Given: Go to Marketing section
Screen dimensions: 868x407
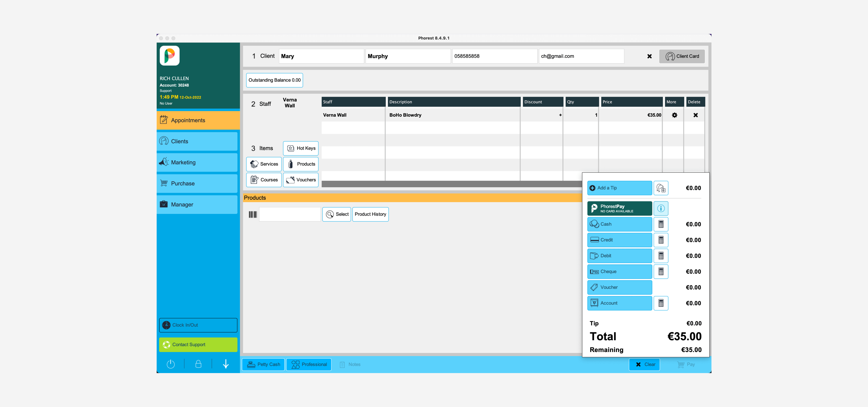Looking at the screenshot, I should point(197,162).
